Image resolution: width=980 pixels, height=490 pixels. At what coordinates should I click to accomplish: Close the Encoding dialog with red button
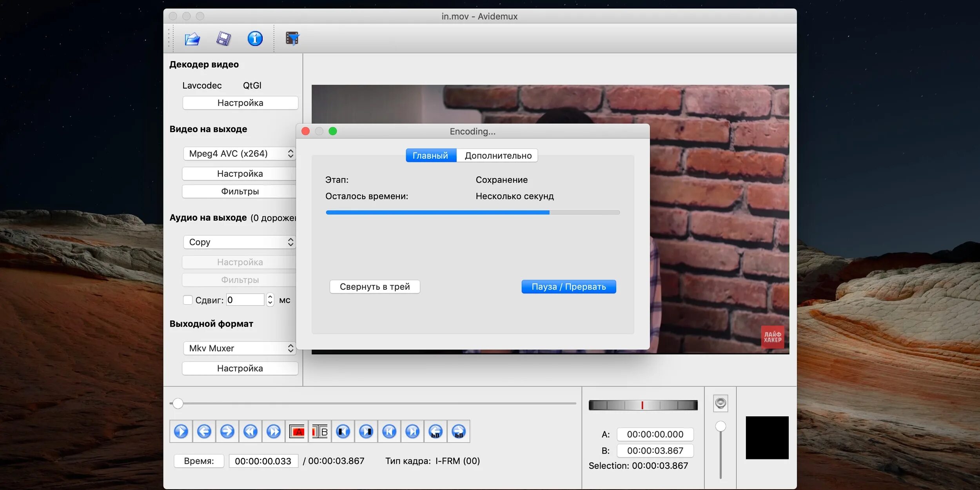tap(306, 131)
